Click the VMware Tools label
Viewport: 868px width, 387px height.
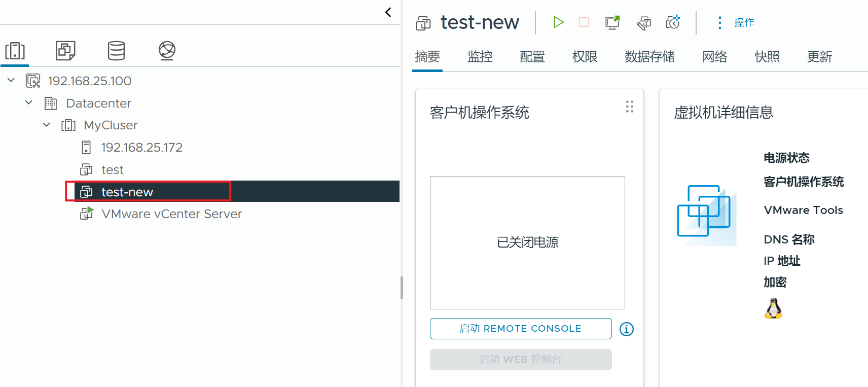[803, 210]
